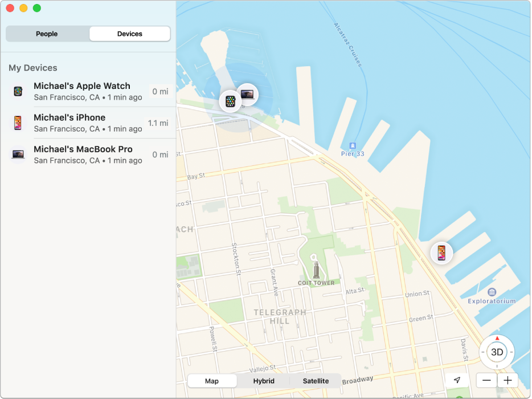Toggle the 3D map view
This screenshot has height=399, width=532.
pos(497,352)
